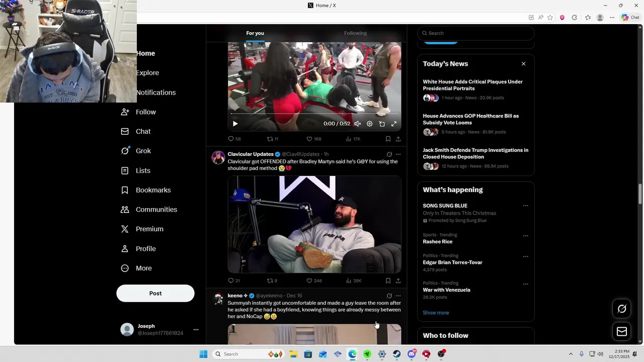Image resolution: width=644 pixels, height=362 pixels.
Task: Open options for SONG SUNG BLUE promotion
Action: coord(525,206)
